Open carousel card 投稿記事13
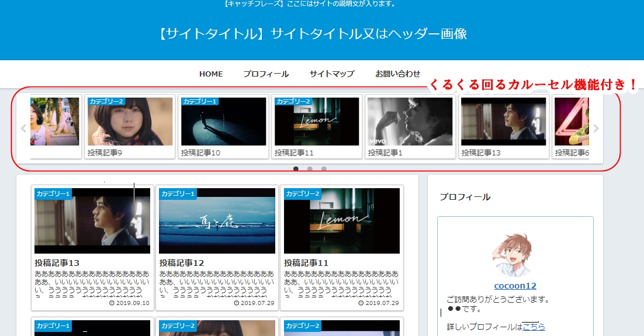The height and width of the screenshot is (336, 644). [x=504, y=127]
